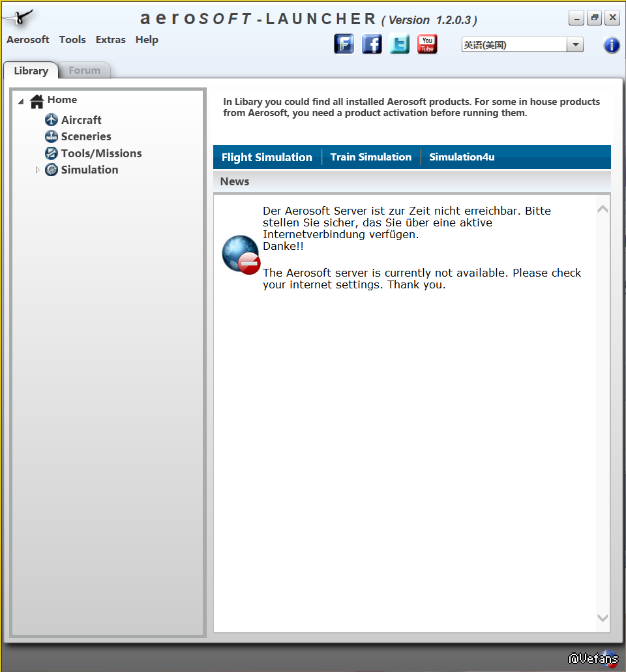Select Tools/Missions in the library tree

click(x=102, y=153)
